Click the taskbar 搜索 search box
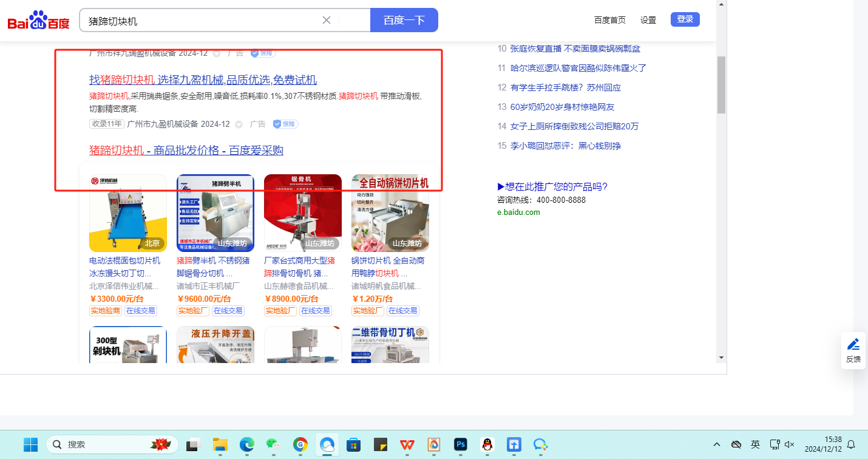Viewport: 868px width, 459px height. coord(112,444)
